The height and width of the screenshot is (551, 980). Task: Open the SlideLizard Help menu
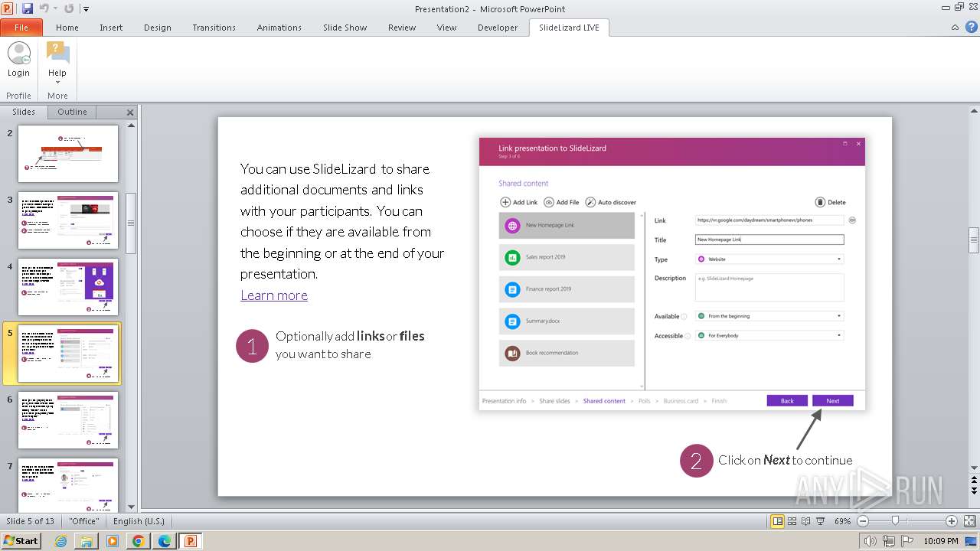[57, 63]
